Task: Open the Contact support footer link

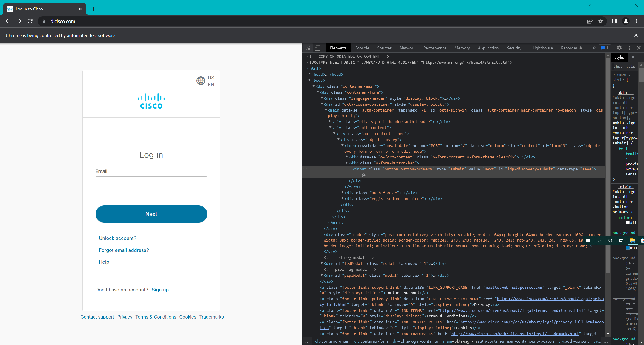Action: click(x=97, y=317)
